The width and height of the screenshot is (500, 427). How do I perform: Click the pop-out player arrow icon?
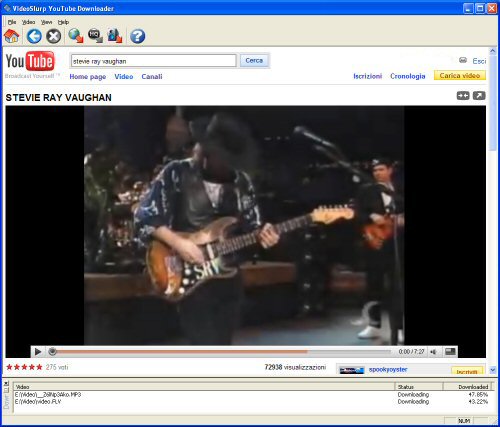[x=479, y=96]
